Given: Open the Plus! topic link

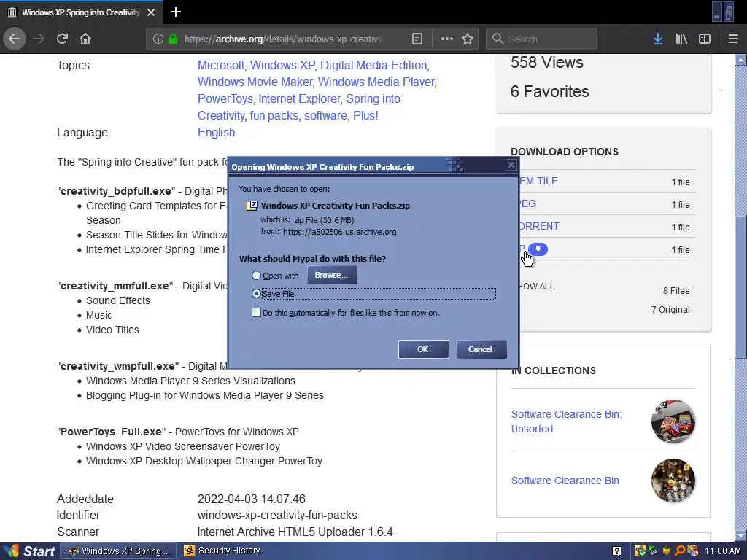Looking at the screenshot, I should coord(365,115).
